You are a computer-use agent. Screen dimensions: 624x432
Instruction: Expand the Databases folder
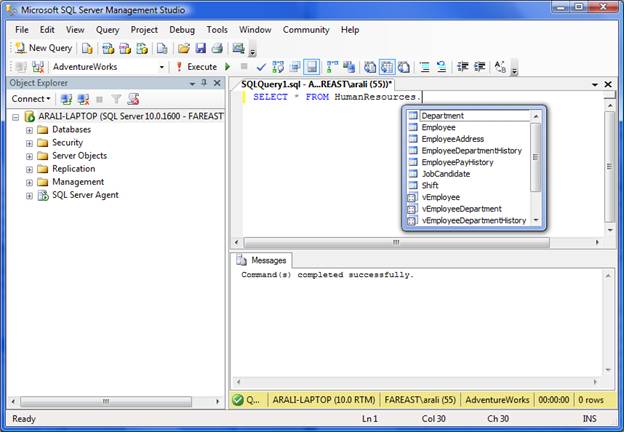29,130
